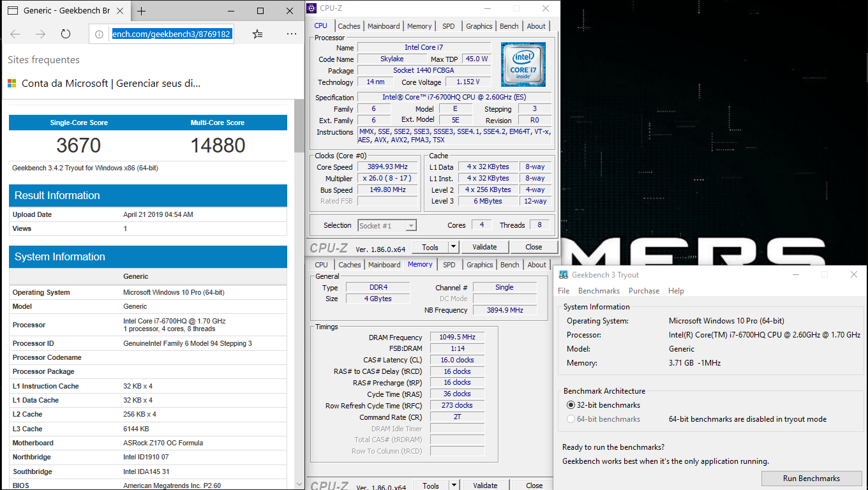Open the Benchmarks menu in Geekbench
The height and width of the screenshot is (490, 868).
(599, 291)
